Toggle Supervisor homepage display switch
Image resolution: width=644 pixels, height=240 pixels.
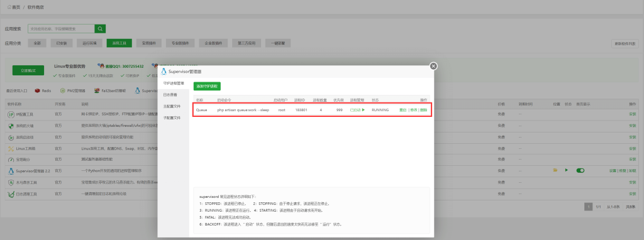coord(580,170)
